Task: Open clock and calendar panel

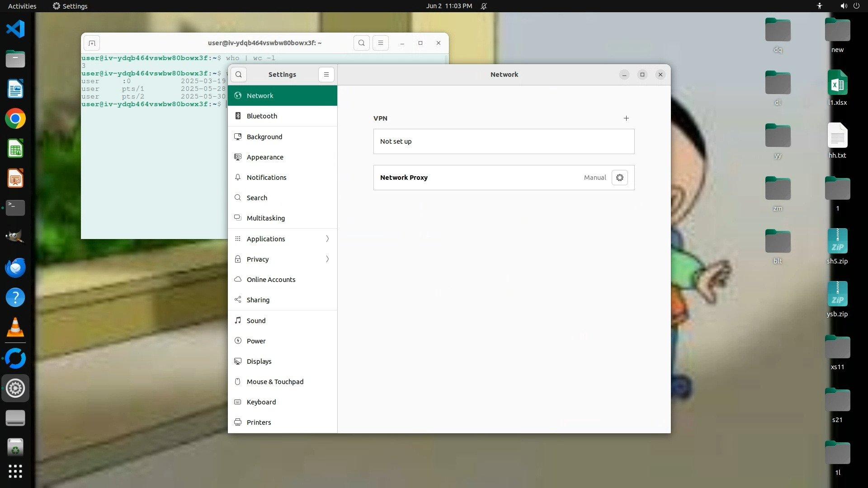Action: [449, 6]
